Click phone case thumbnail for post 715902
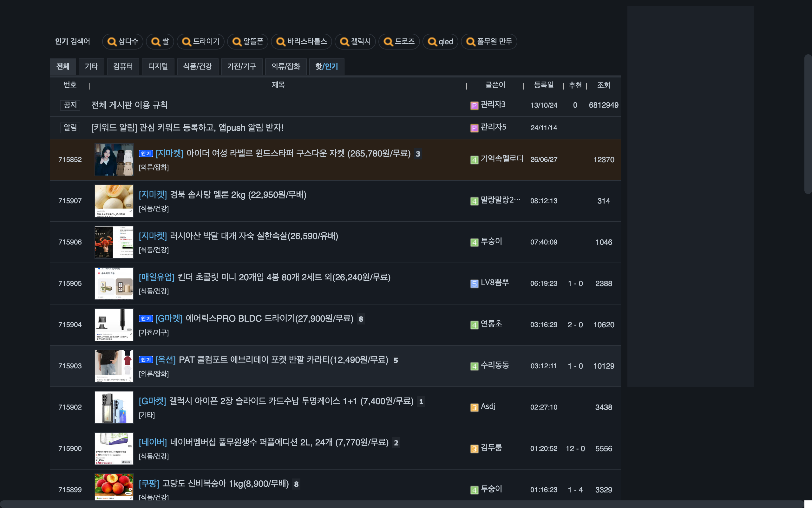 tap(114, 408)
